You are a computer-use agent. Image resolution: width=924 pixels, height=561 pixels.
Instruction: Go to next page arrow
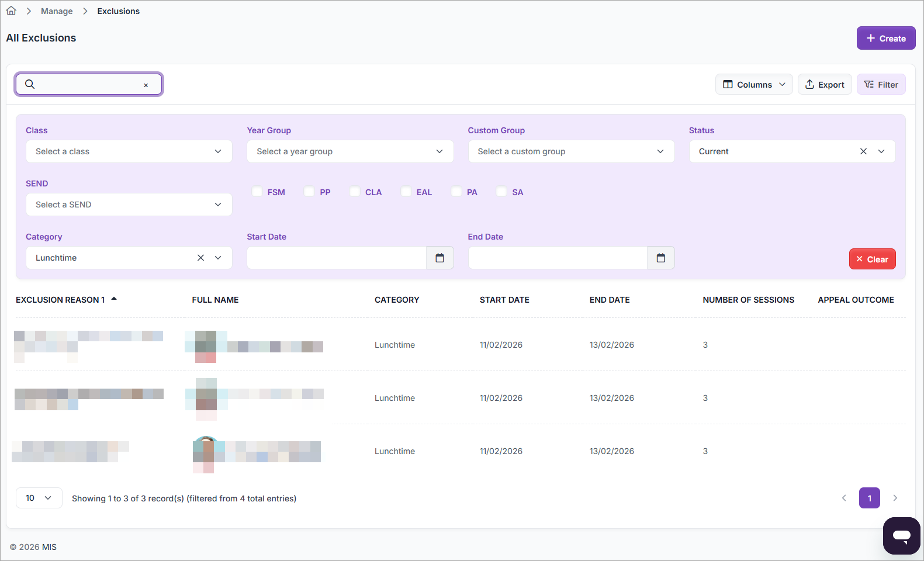895,498
